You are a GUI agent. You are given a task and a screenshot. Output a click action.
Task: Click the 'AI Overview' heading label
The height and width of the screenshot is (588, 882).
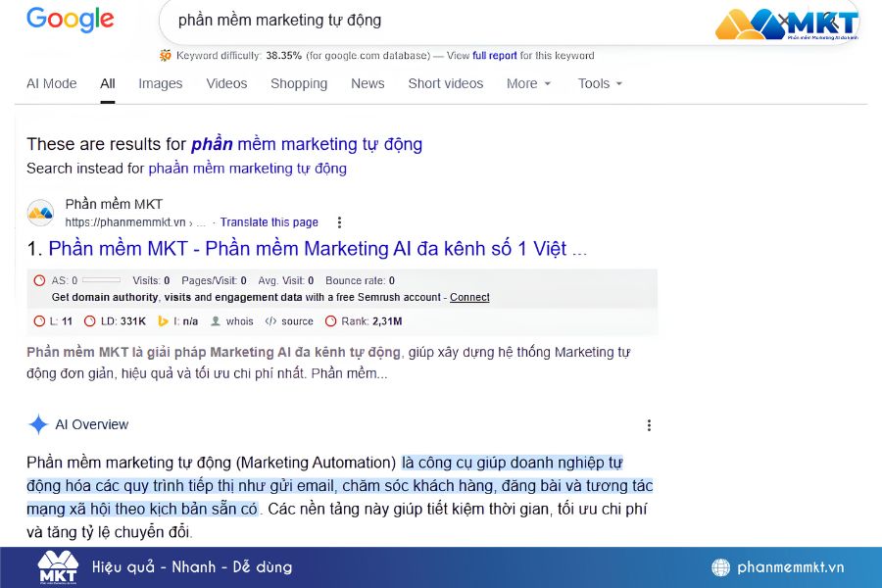tap(92, 424)
